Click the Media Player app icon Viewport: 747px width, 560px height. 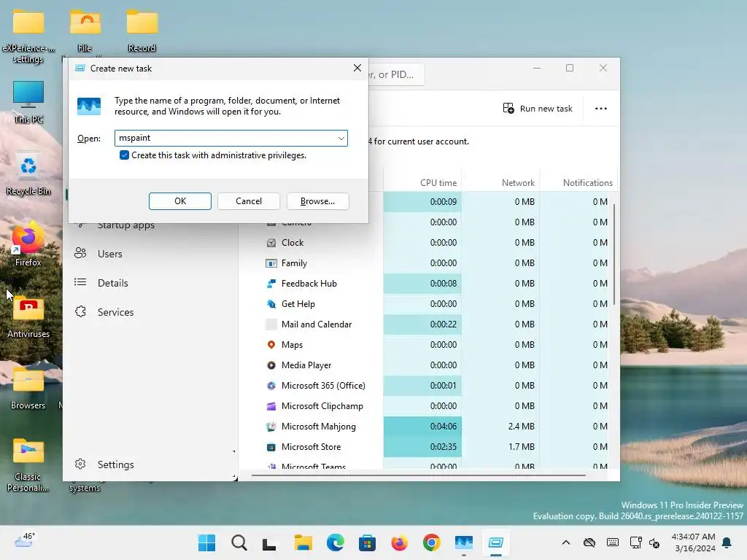click(x=271, y=365)
